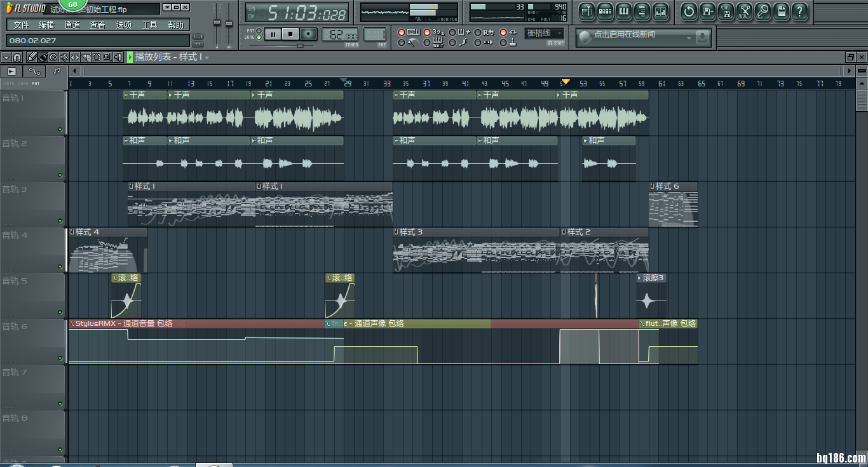Image resolution: width=868 pixels, height=467 pixels.
Task: Toggle wait for input
Action: [427, 43]
